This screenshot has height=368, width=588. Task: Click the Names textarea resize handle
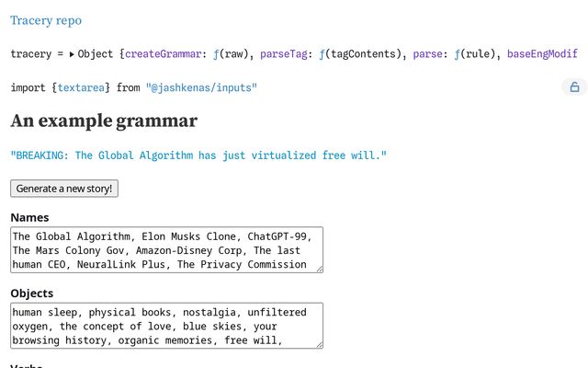click(319, 268)
